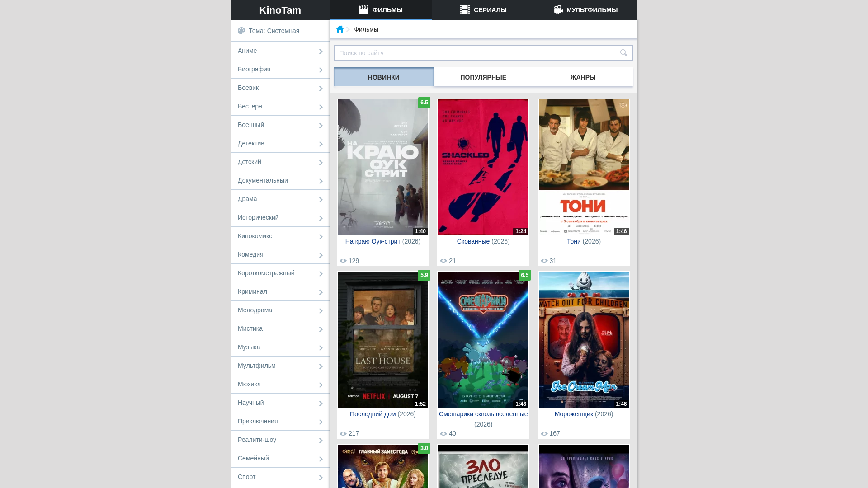Click the Поиск по сайту search field

coord(483,53)
